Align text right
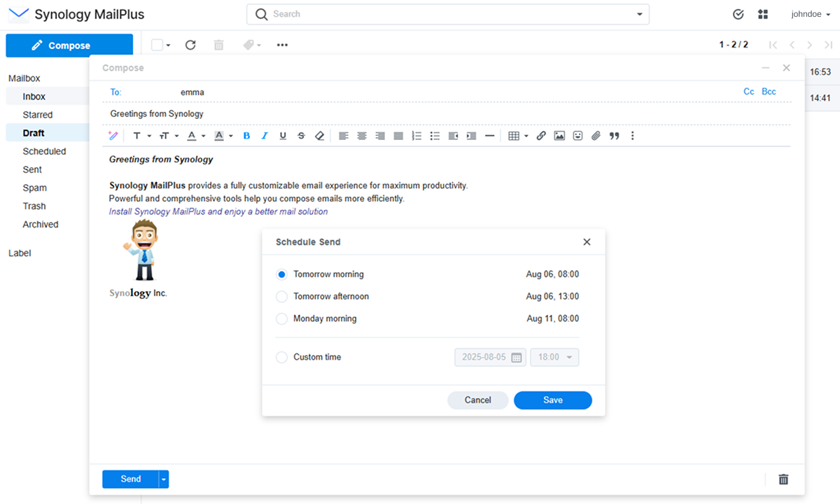Viewport: 840px width, 504px height. click(380, 136)
